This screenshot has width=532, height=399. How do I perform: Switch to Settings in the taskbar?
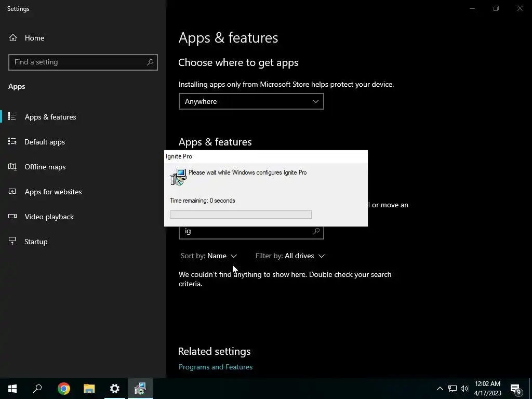click(x=115, y=389)
